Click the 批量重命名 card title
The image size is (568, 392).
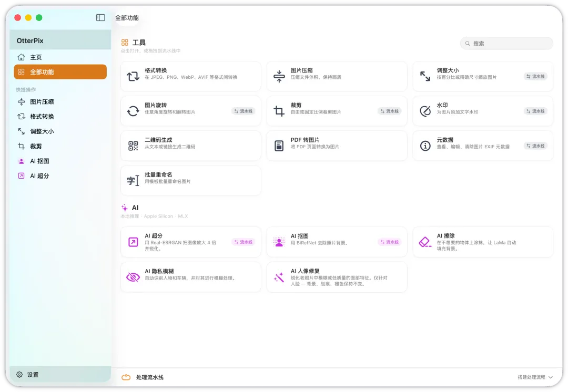(159, 174)
